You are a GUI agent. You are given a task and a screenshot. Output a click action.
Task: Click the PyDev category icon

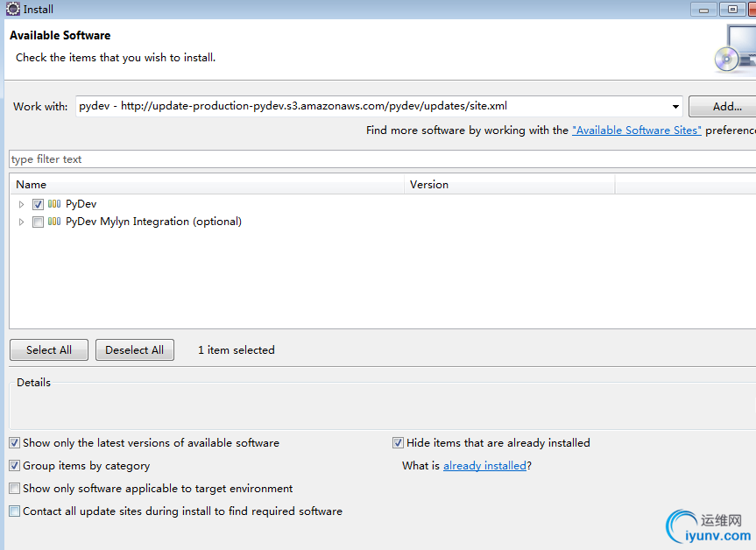pos(54,204)
